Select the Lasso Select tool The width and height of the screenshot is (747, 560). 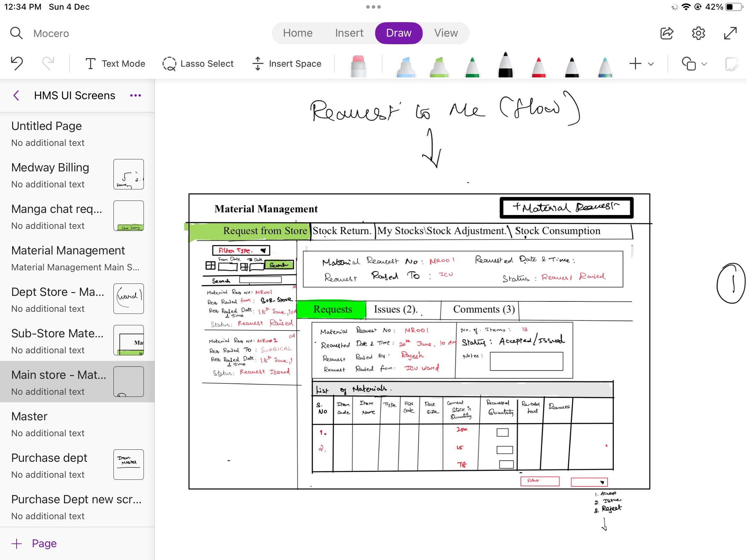pyautogui.click(x=198, y=64)
